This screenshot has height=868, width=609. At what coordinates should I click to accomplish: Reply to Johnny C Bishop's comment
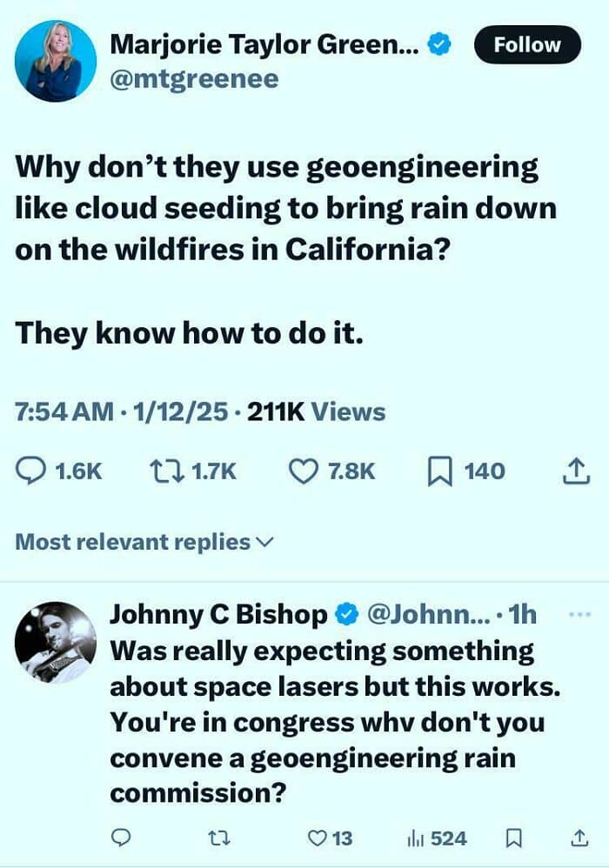pyautogui.click(x=121, y=838)
